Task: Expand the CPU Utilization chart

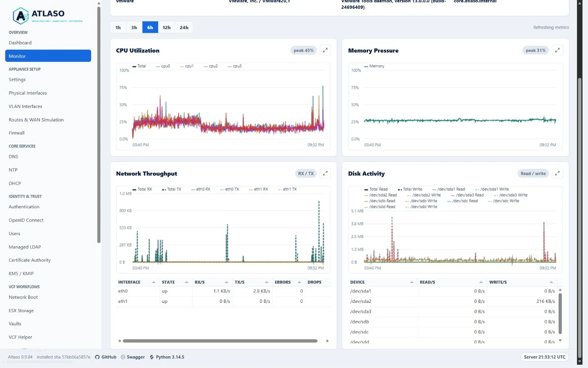Action: [325, 50]
